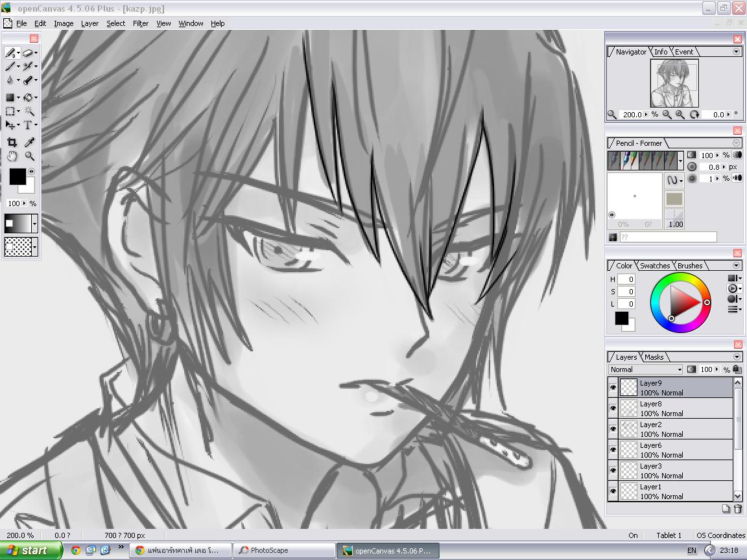Screen dimensions: 747x560
Task: Pick the Crop tool
Action: click(x=12, y=143)
